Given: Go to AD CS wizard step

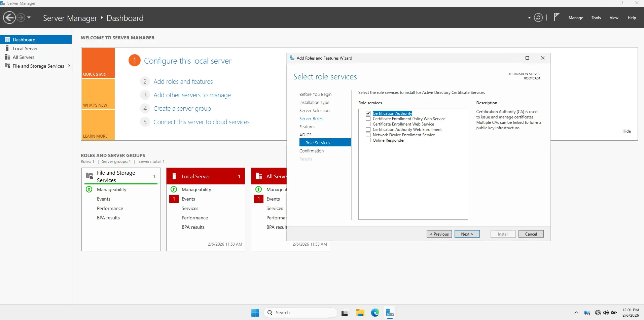Looking at the screenshot, I should 306,135.
